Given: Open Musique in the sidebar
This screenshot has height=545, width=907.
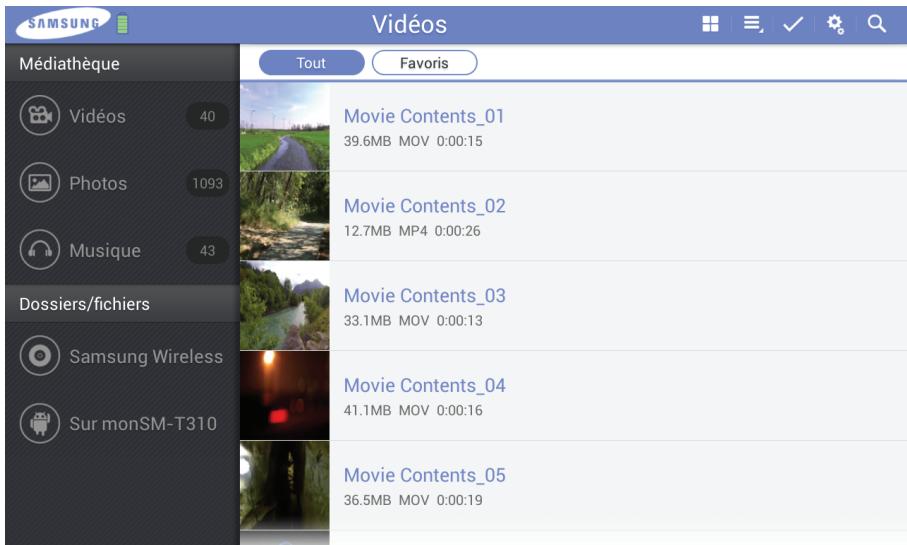Looking at the screenshot, I should [x=123, y=250].
